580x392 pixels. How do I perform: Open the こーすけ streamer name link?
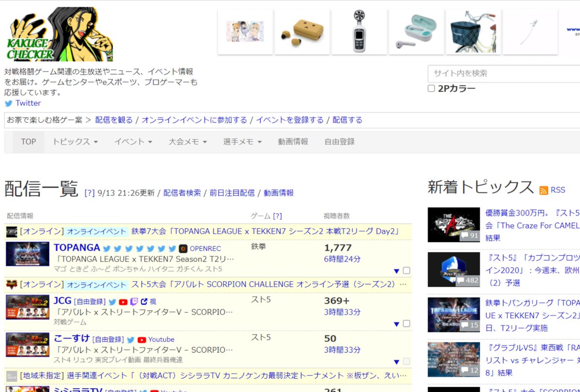(72, 339)
